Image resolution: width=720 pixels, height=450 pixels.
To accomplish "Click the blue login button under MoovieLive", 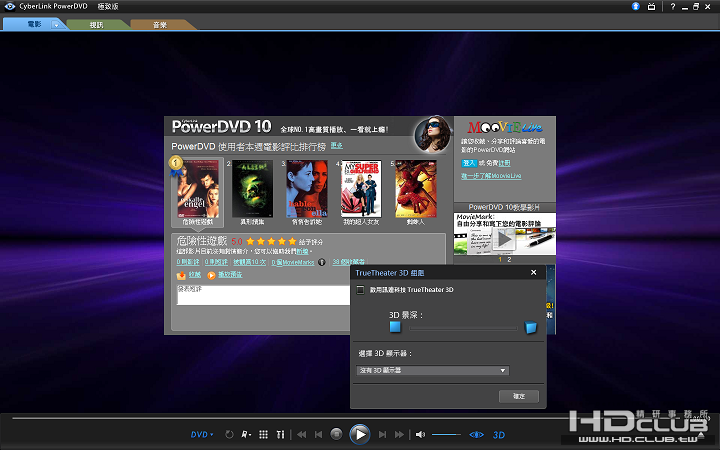I will [469, 163].
